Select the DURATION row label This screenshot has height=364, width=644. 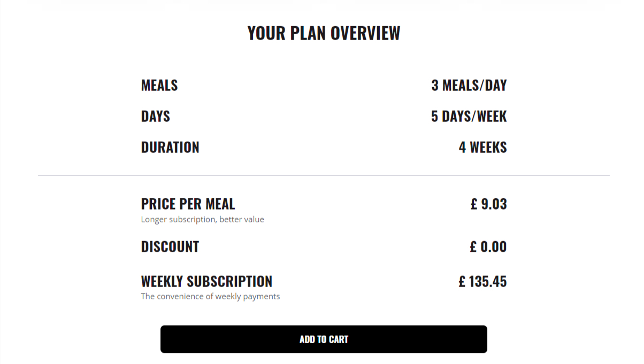tap(170, 148)
